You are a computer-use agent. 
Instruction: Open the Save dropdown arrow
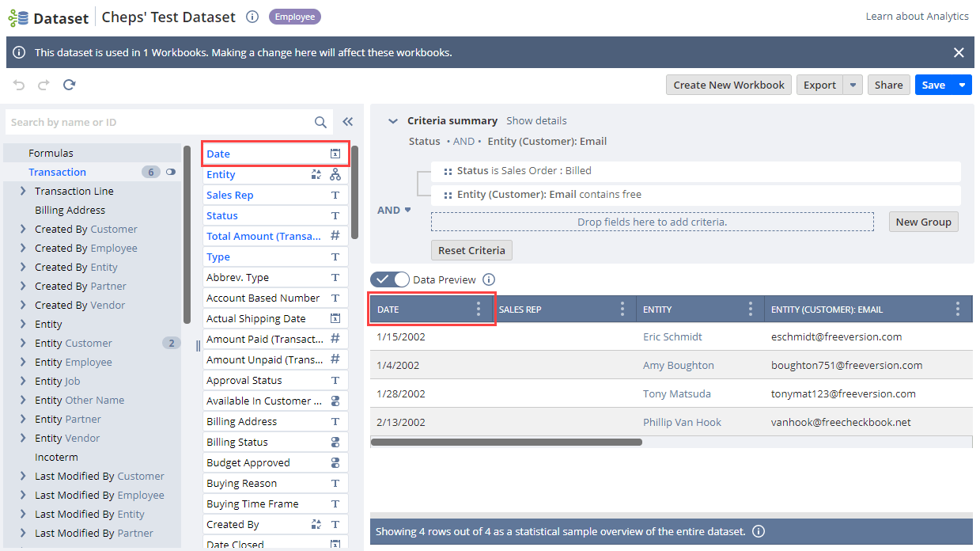tap(962, 85)
